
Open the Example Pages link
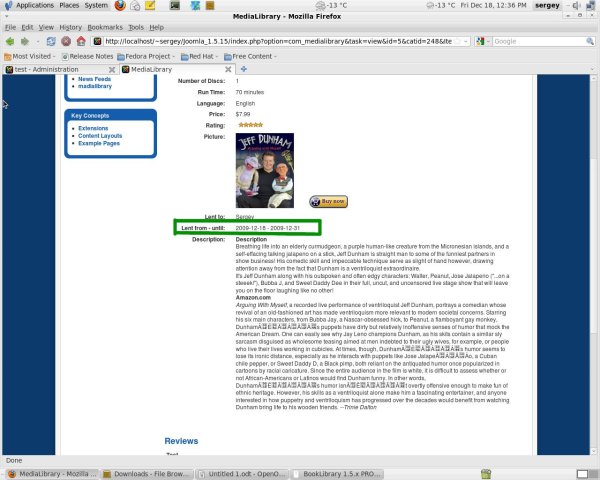99,143
